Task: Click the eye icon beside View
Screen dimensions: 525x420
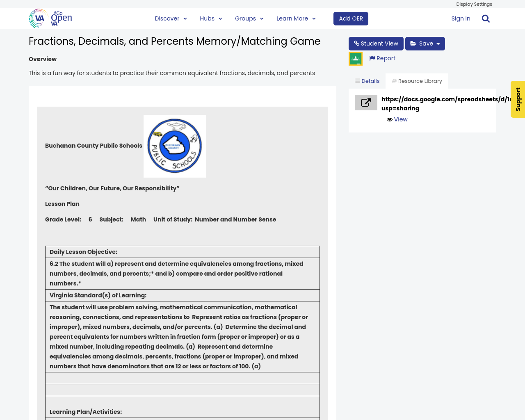Action: point(390,119)
